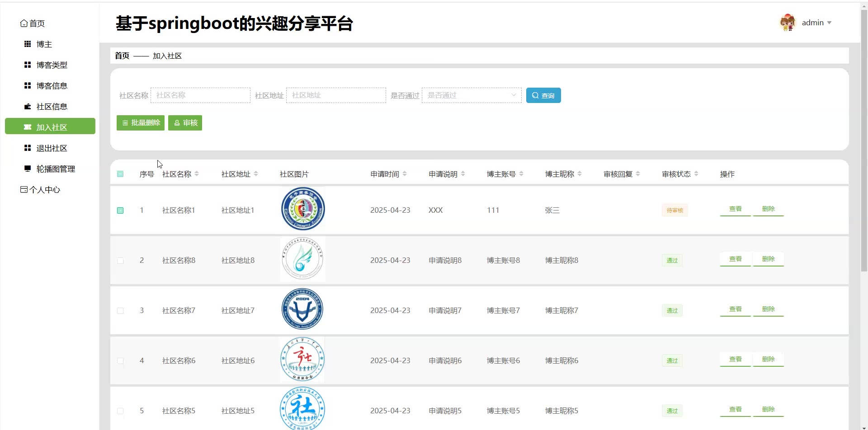The image size is (868, 430).
Task: Expand the admin user dropdown arrow
Action: pyautogui.click(x=829, y=23)
